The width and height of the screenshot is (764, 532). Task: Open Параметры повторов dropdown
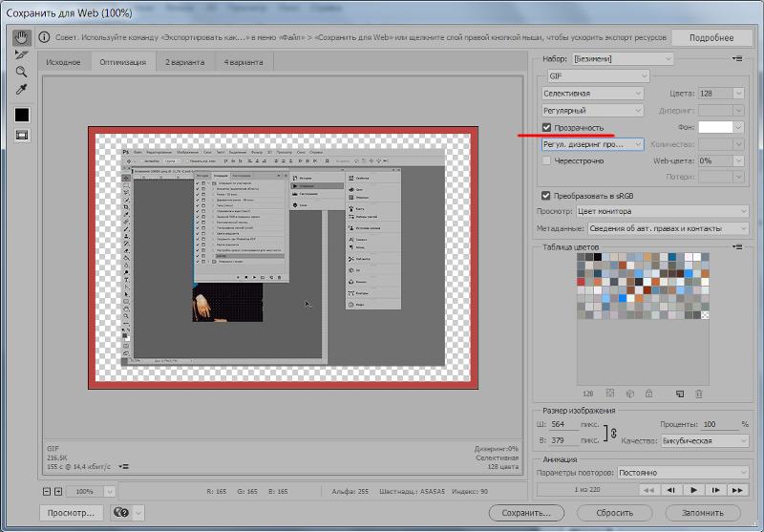(683, 473)
